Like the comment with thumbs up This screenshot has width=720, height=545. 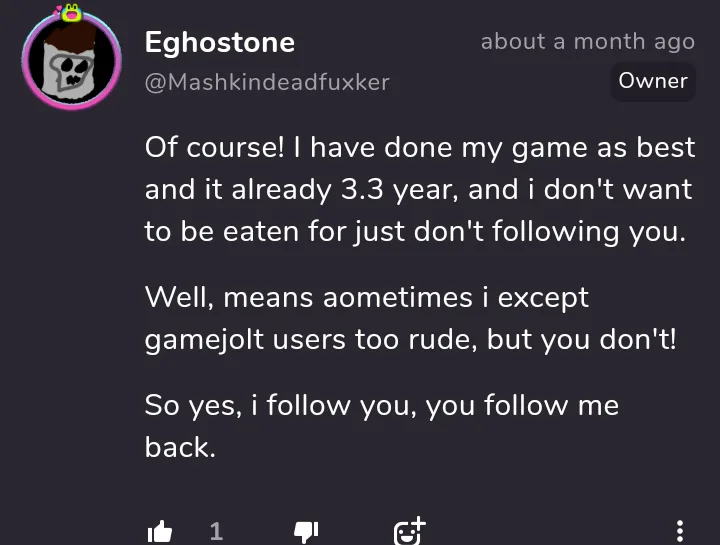(160, 531)
